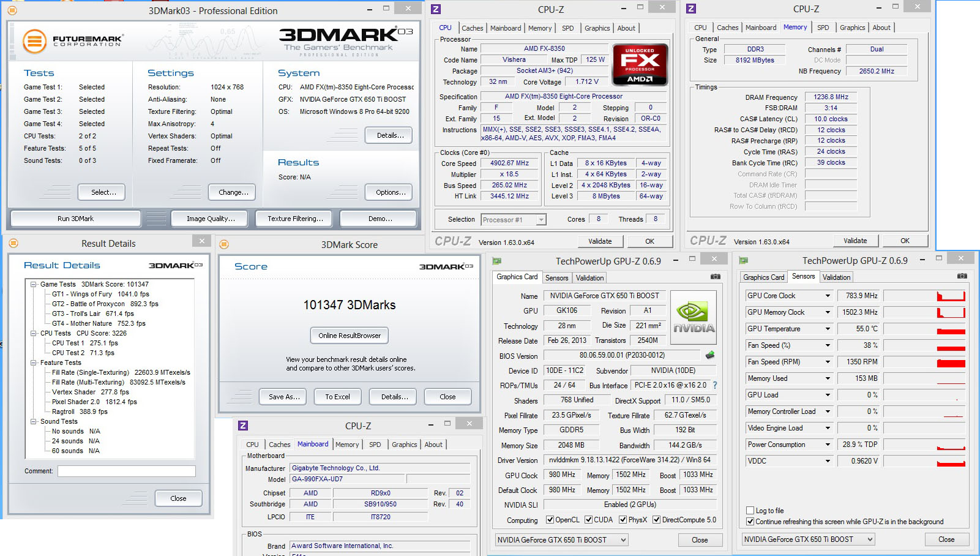Open GPU selector dropdown in Graphics Card window
This screenshot has width=980, height=556.
click(x=562, y=540)
